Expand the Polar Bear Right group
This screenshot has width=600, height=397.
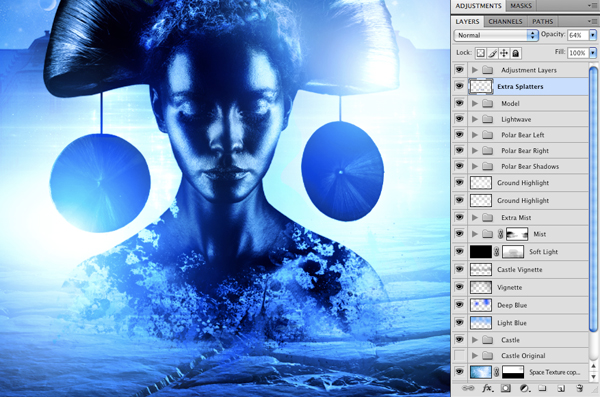tap(474, 151)
